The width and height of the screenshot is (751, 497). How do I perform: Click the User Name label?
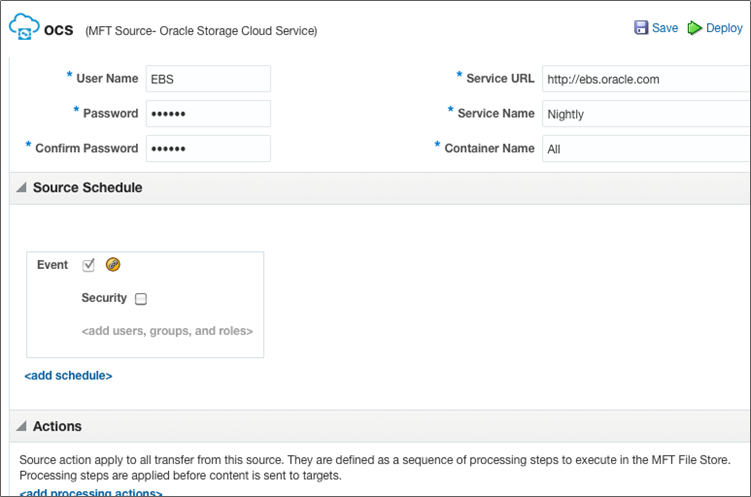coord(107,79)
